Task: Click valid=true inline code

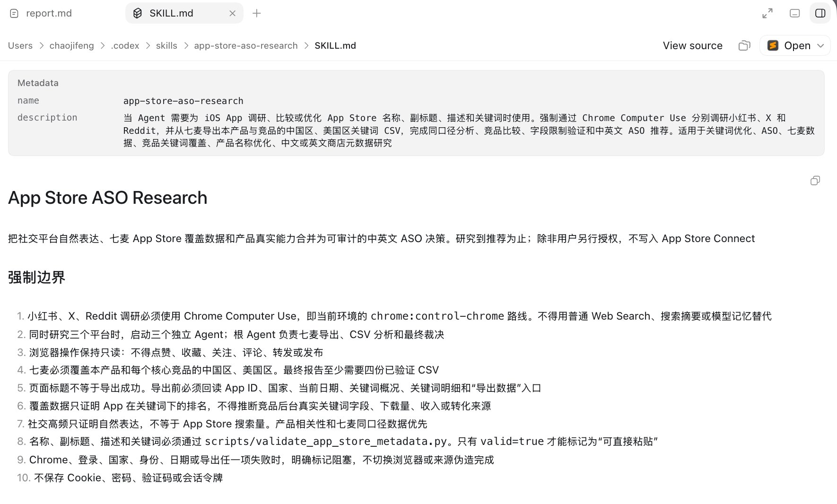Action: pos(512,441)
